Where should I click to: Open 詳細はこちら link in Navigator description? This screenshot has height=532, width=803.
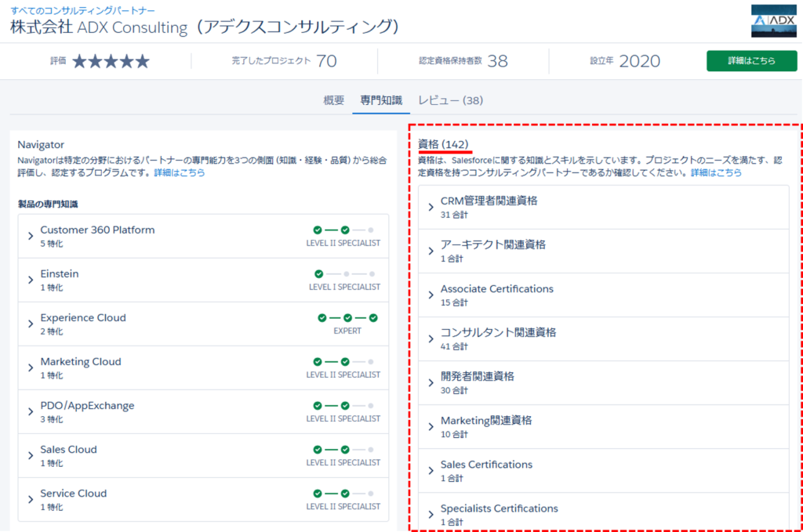tap(180, 172)
